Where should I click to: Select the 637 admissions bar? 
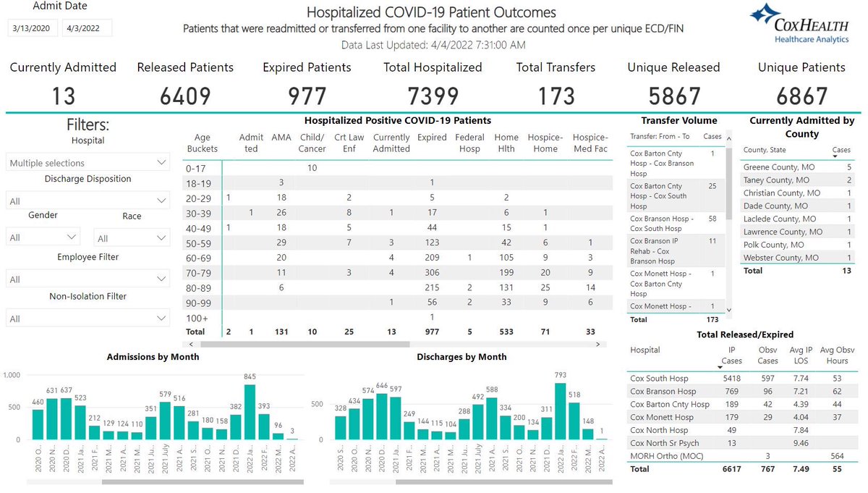pyautogui.click(x=66, y=418)
